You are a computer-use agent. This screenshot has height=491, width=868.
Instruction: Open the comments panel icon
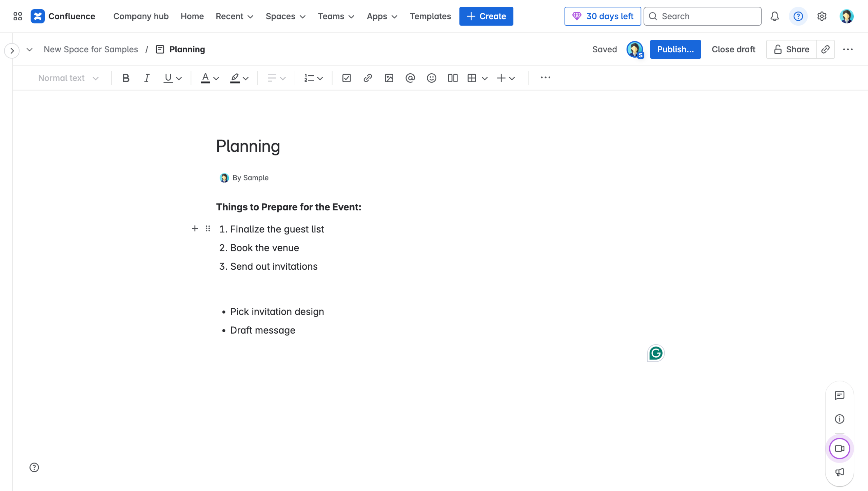coord(840,395)
